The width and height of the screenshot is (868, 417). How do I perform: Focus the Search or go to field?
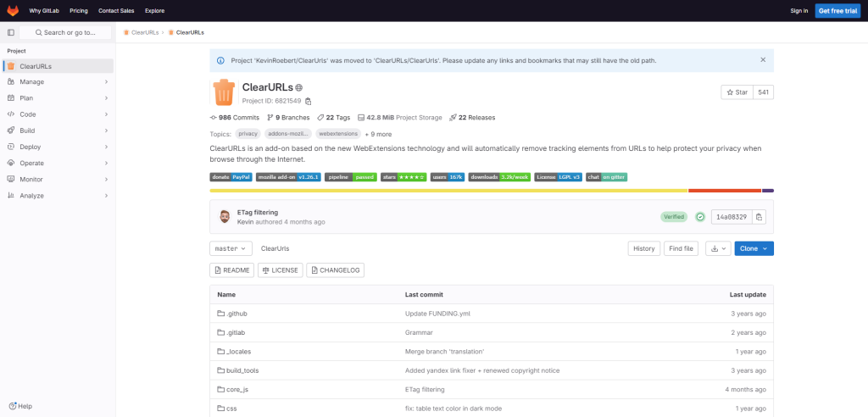pos(65,33)
